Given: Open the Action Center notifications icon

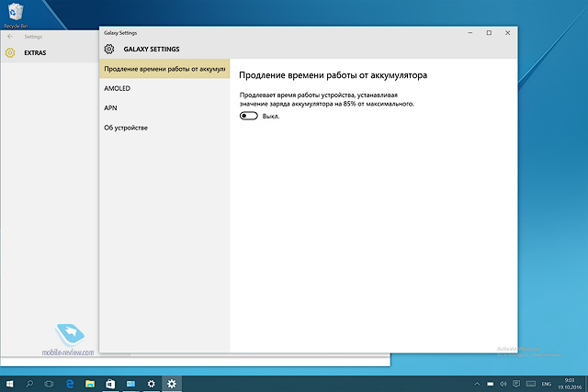Looking at the screenshot, I should click(516, 384).
